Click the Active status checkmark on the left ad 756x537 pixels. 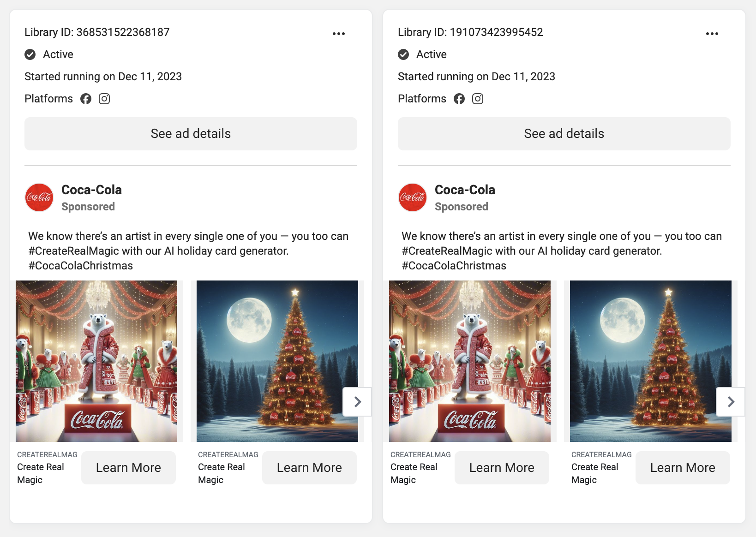[30, 54]
